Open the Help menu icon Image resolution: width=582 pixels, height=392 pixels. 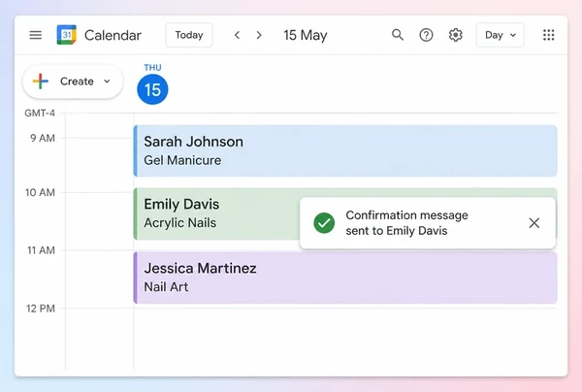pyautogui.click(x=426, y=35)
